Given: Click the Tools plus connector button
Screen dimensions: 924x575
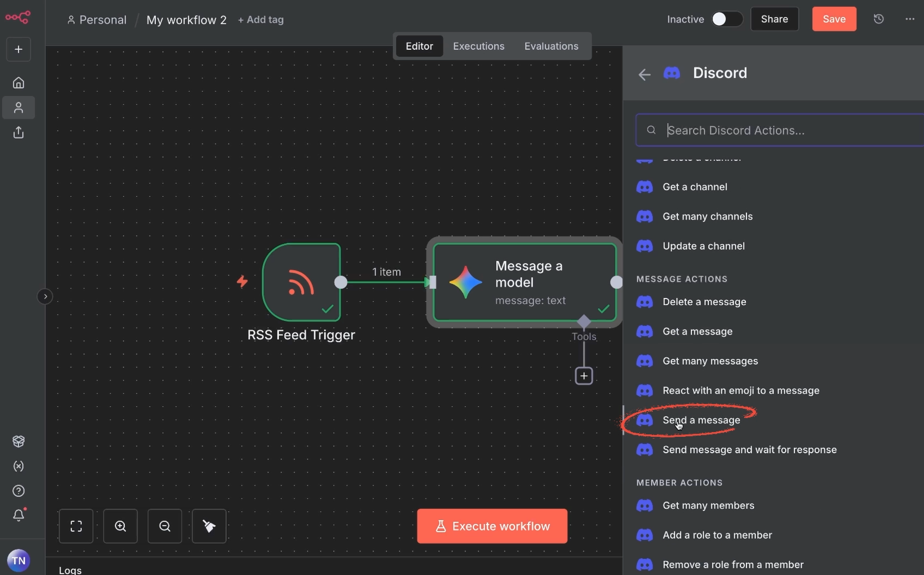Looking at the screenshot, I should (584, 376).
